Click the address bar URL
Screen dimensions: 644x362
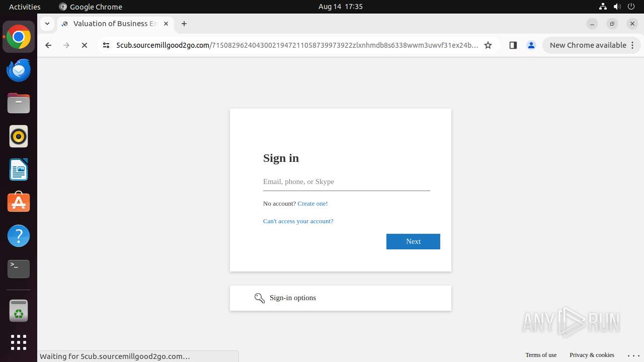(x=297, y=45)
